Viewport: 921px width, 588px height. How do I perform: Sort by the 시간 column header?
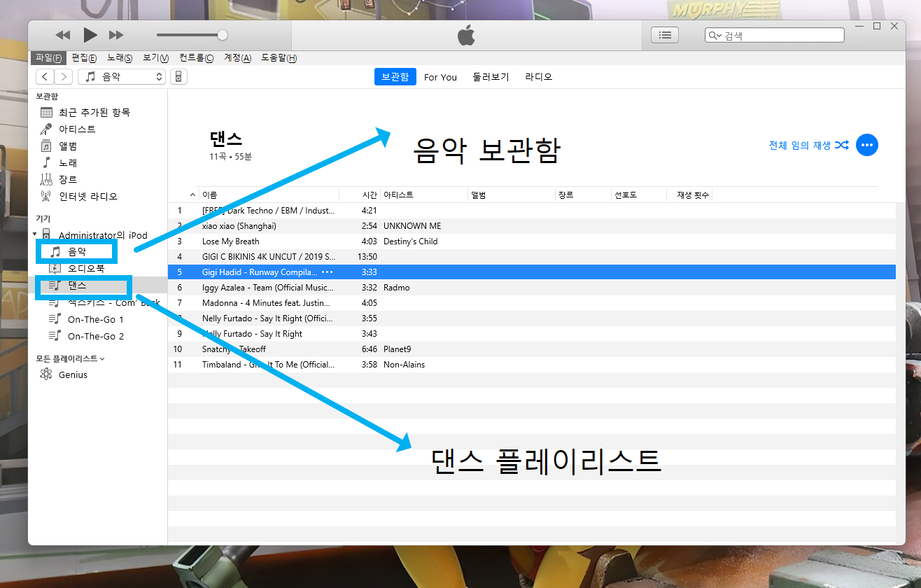[x=360, y=195]
